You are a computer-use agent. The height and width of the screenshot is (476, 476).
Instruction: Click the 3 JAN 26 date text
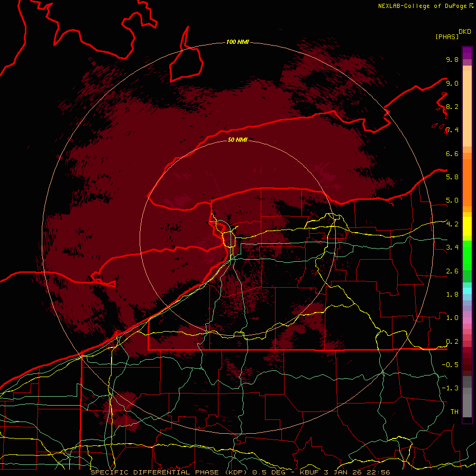point(344,472)
